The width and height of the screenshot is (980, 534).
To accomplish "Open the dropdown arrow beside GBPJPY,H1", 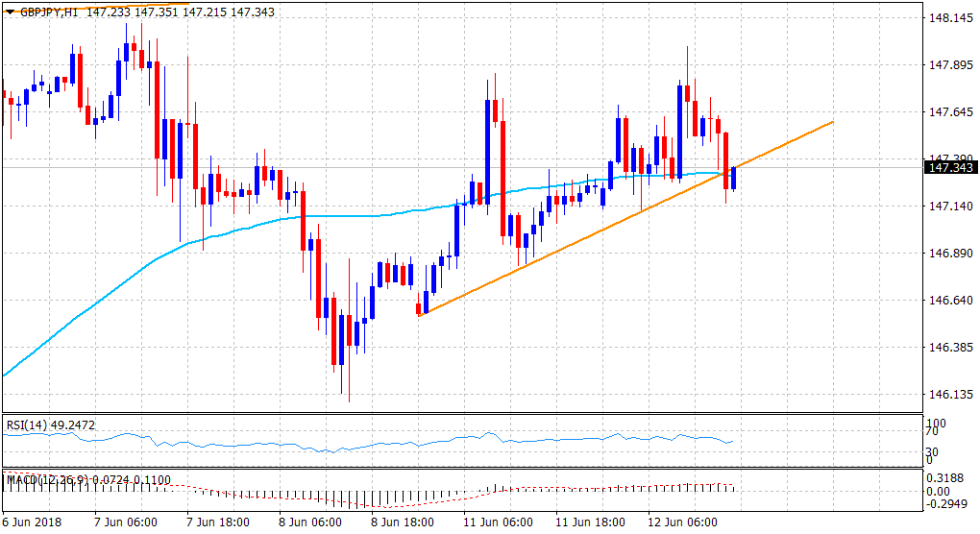I will [x=10, y=11].
